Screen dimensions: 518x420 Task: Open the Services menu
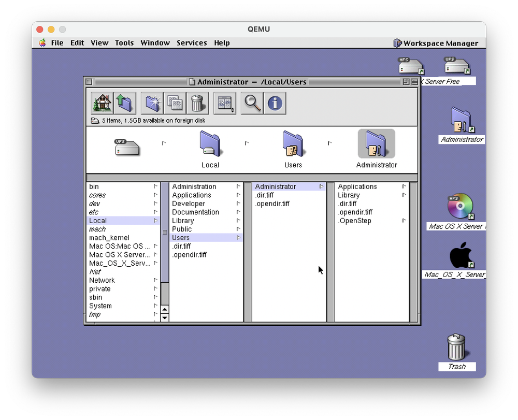click(x=192, y=43)
